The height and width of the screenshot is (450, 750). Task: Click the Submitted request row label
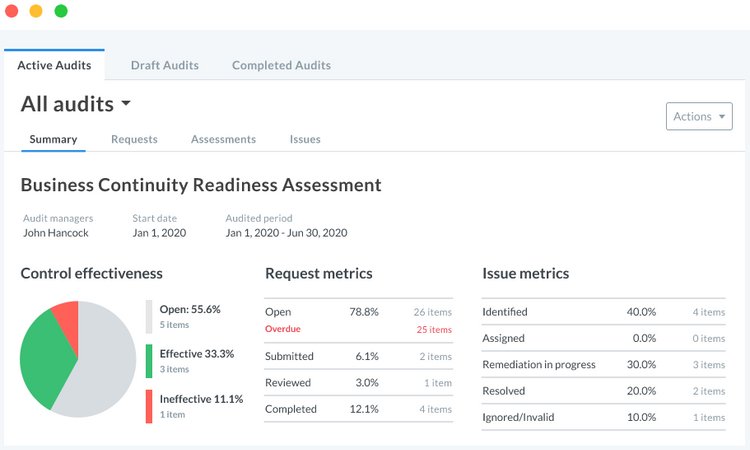tap(289, 356)
